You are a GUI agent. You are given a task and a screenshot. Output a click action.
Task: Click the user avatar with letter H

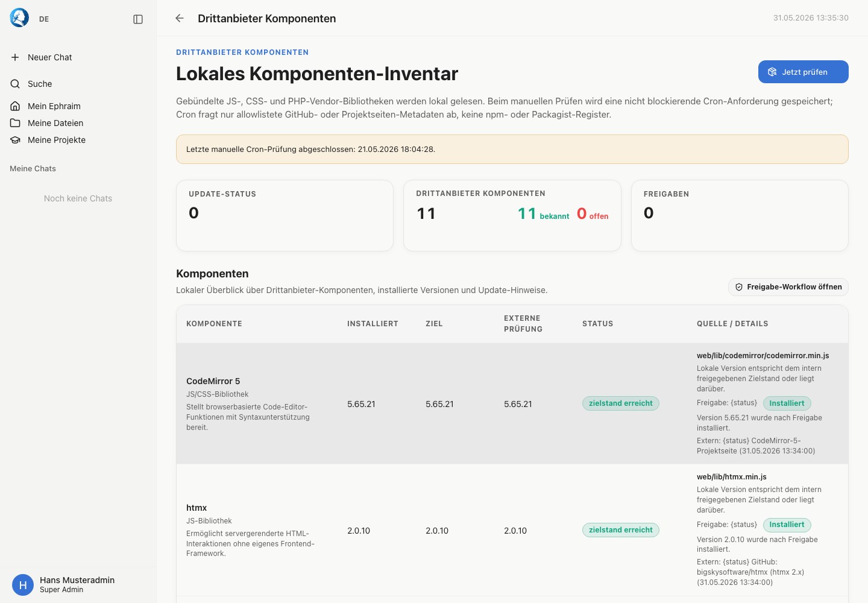pyautogui.click(x=23, y=585)
